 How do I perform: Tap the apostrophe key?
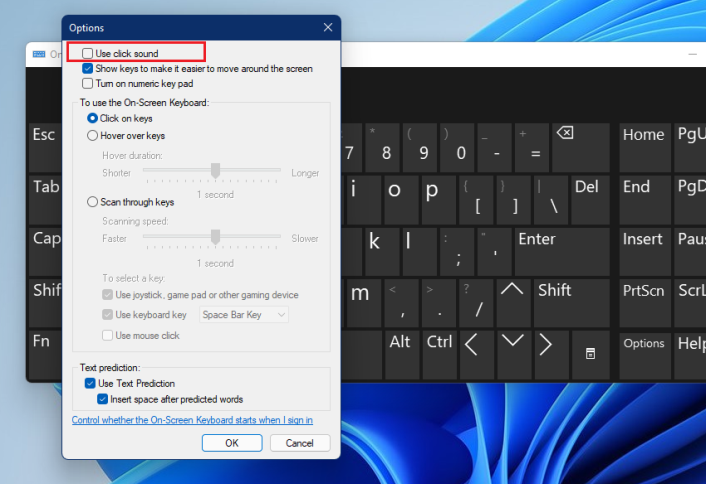[495, 252]
